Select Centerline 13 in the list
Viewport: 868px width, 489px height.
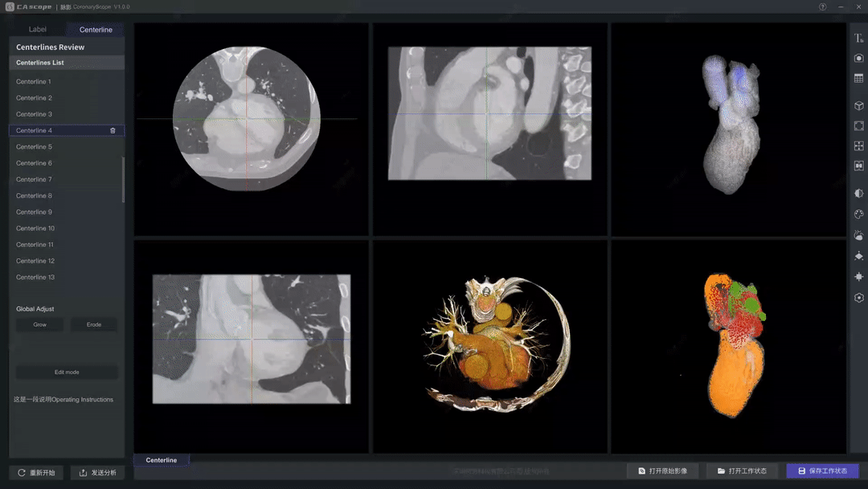(67, 277)
